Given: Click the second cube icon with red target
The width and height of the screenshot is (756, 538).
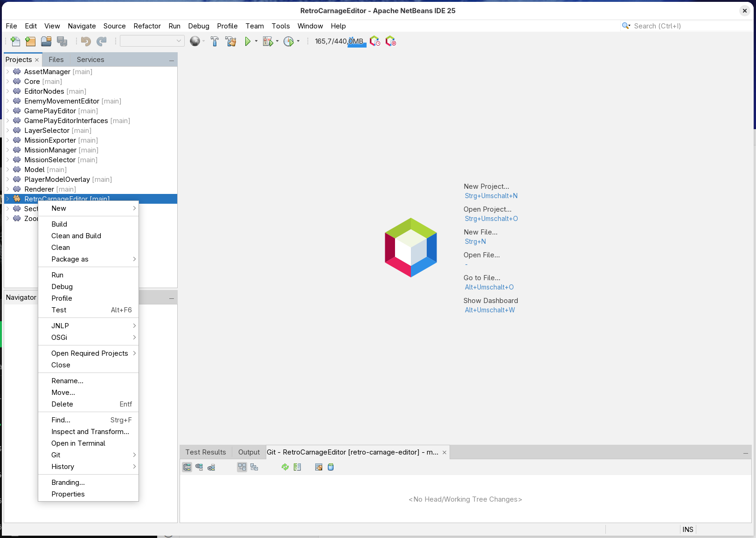Looking at the screenshot, I should pyautogui.click(x=391, y=41).
